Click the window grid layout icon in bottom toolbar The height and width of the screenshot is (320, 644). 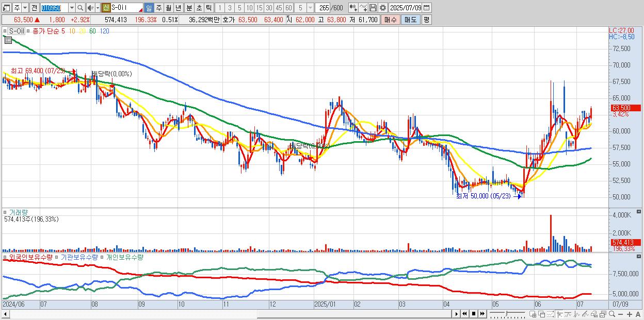click(533, 314)
